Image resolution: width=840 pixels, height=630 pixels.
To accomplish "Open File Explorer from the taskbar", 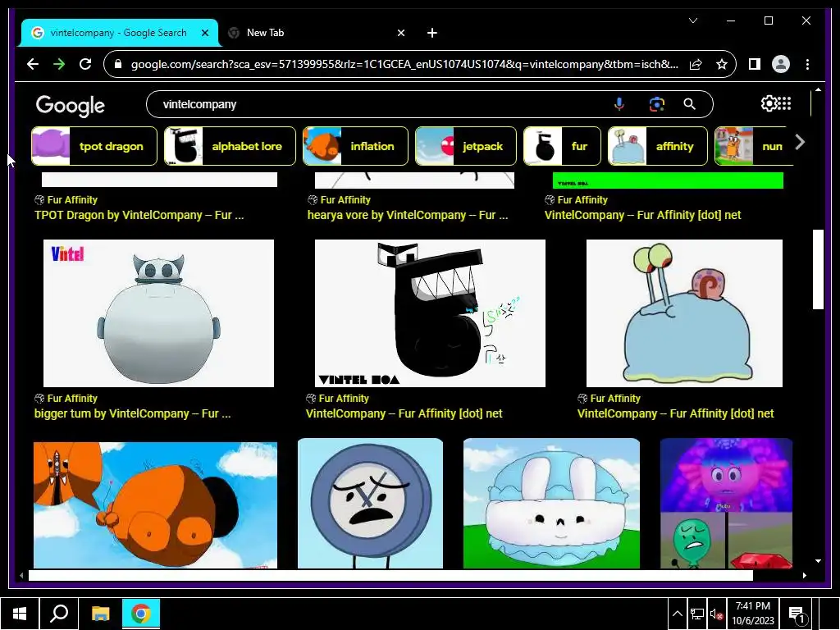I will pyautogui.click(x=100, y=614).
